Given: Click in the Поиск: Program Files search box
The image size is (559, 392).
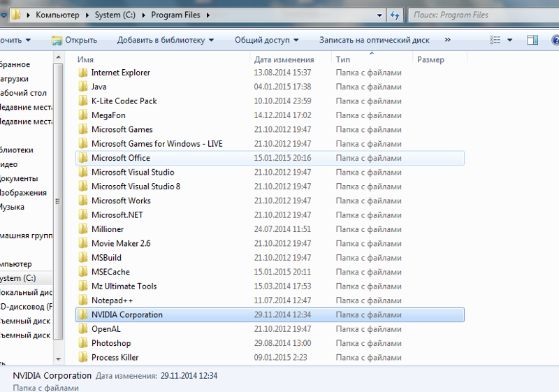Looking at the screenshot, I should coord(484,15).
